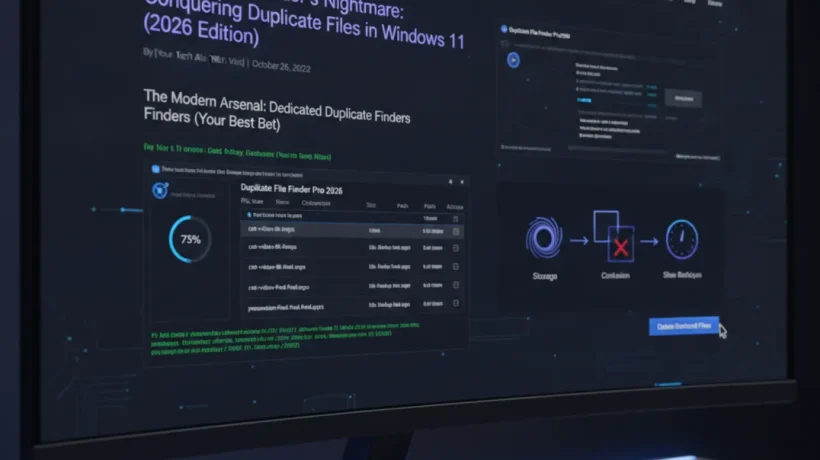The height and width of the screenshot is (460, 820).
Task: Click the Size column header
Action: click(x=371, y=205)
